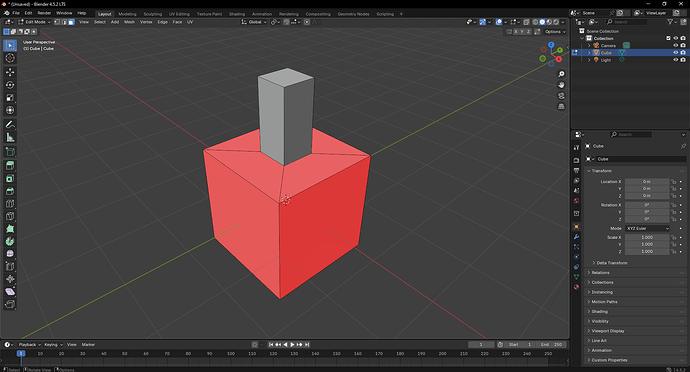Choose the Loop Cut tool

pos(10,204)
